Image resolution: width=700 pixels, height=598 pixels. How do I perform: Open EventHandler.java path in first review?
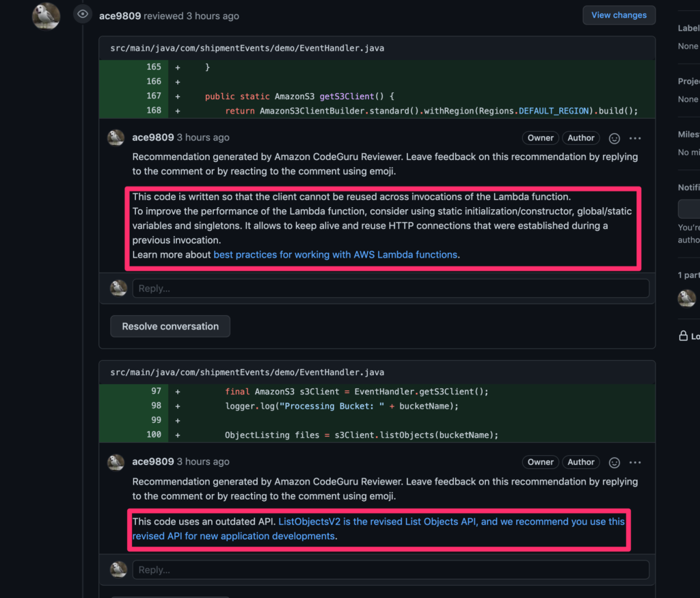point(247,49)
